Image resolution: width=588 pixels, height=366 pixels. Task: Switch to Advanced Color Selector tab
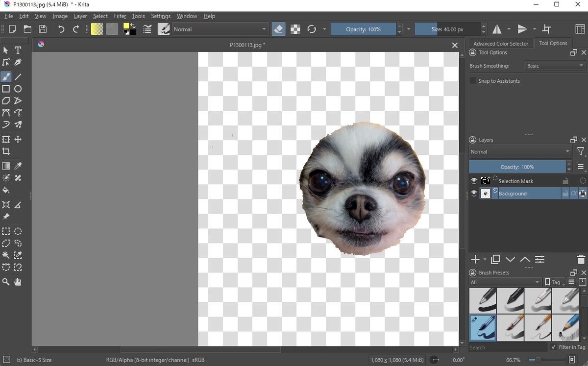(x=501, y=44)
